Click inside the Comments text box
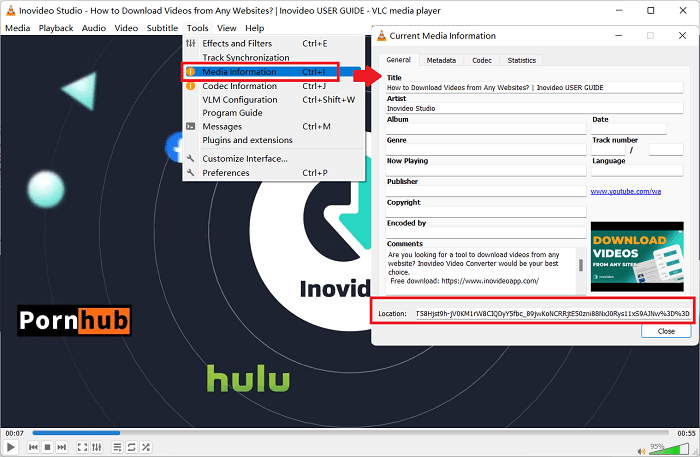This screenshot has width=700, height=457. tap(481, 271)
